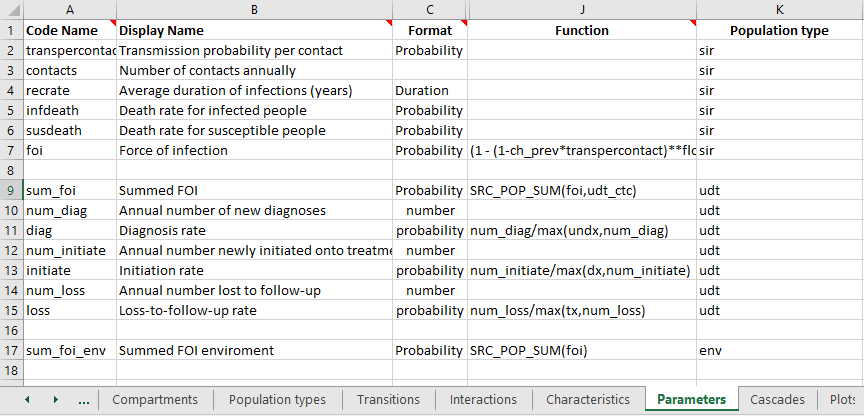Click the comment indicator on Format header
This screenshot has width=864, height=416.
pos(464,23)
